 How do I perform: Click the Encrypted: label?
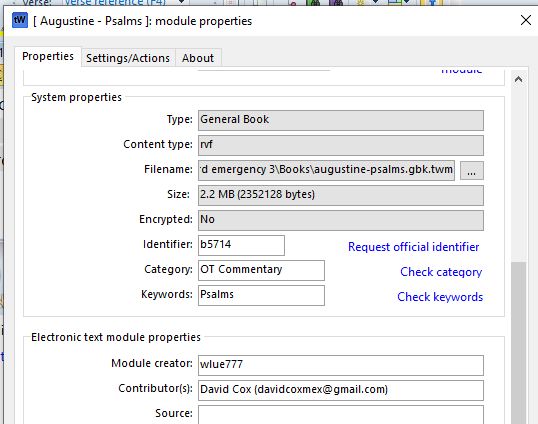[x=166, y=219]
